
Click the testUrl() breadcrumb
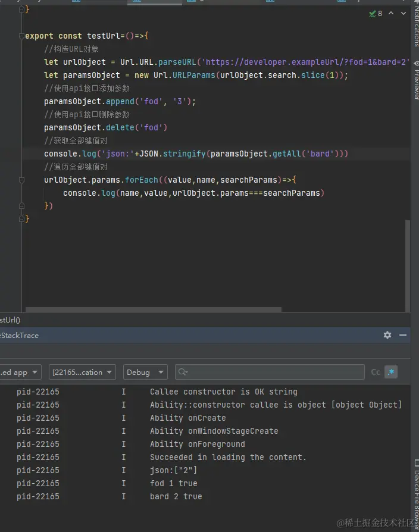coord(10,320)
